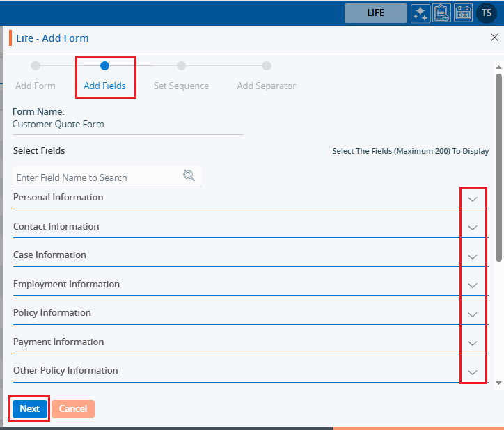Click the Next button
This screenshot has width=504, height=430.
[x=29, y=409]
